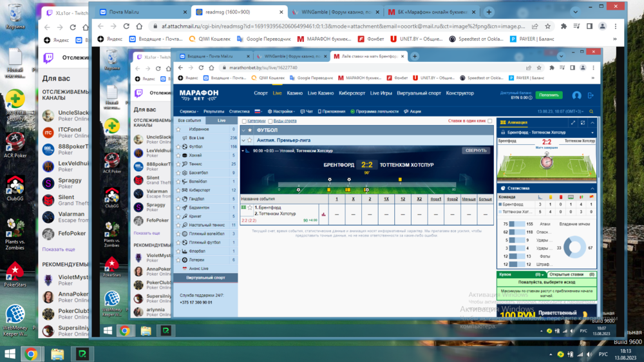
Task: Click the Лотереи icon in sports list
Action: 184,260
